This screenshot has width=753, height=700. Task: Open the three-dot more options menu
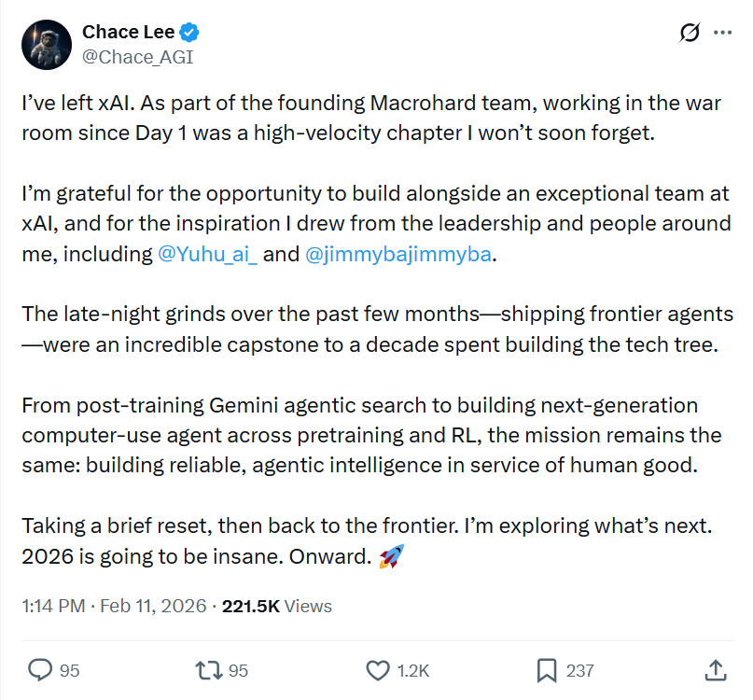pyautogui.click(x=722, y=33)
